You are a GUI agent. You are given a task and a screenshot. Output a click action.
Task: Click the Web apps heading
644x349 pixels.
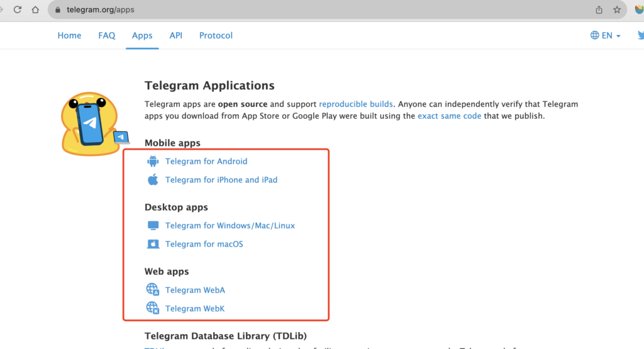167,272
